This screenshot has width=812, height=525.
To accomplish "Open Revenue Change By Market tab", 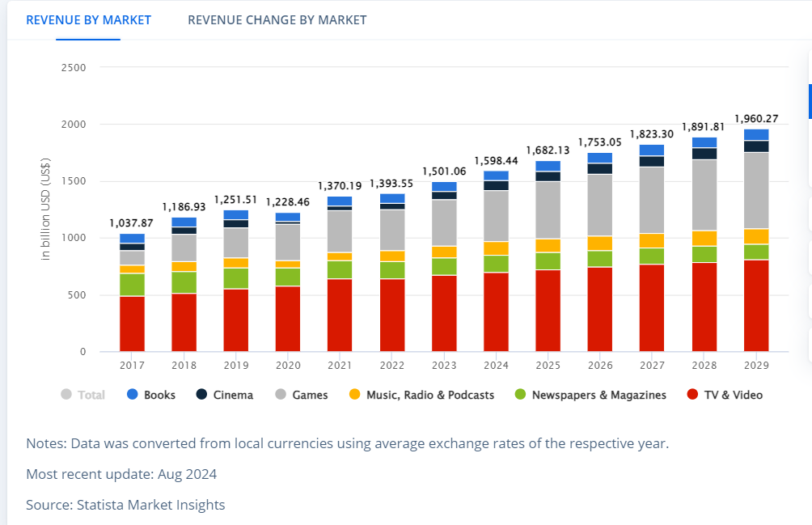I will point(277,20).
